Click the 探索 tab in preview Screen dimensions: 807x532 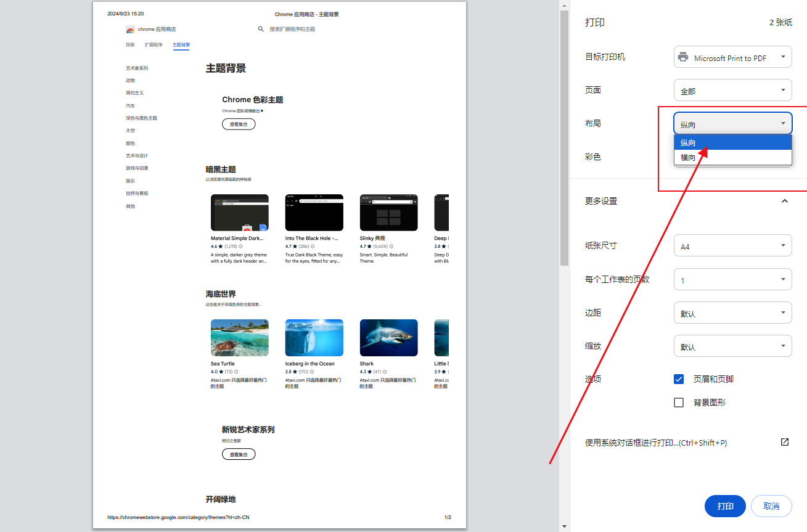coord(130,45)
